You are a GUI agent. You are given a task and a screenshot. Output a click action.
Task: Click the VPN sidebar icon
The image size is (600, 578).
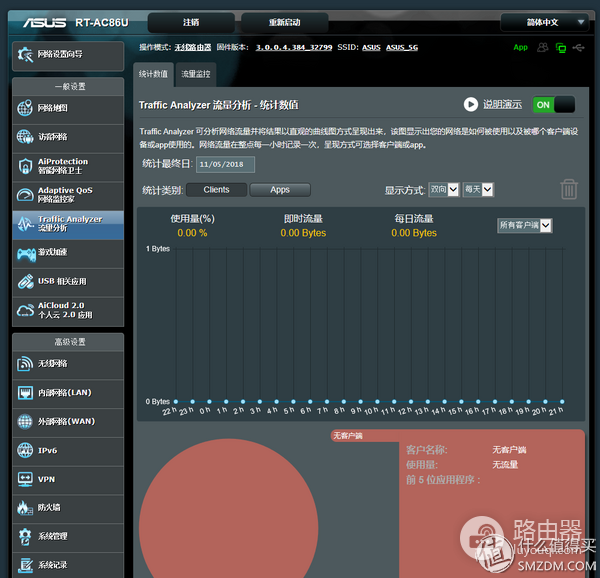(25, 479)
